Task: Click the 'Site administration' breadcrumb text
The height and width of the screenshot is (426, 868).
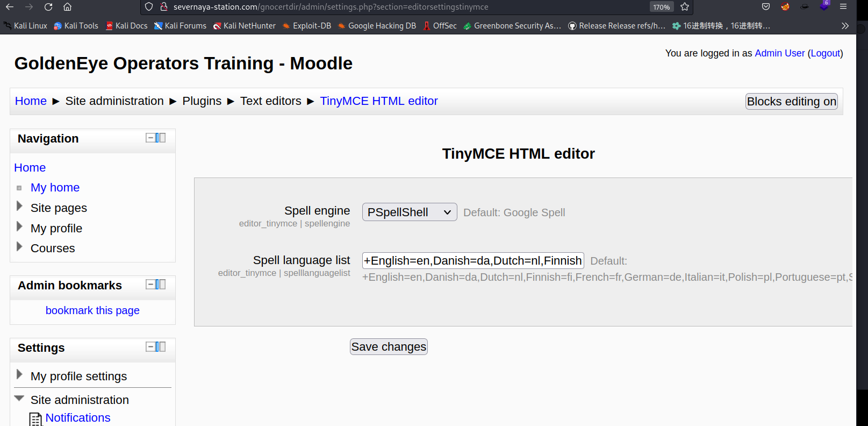Action: point(114,101)
